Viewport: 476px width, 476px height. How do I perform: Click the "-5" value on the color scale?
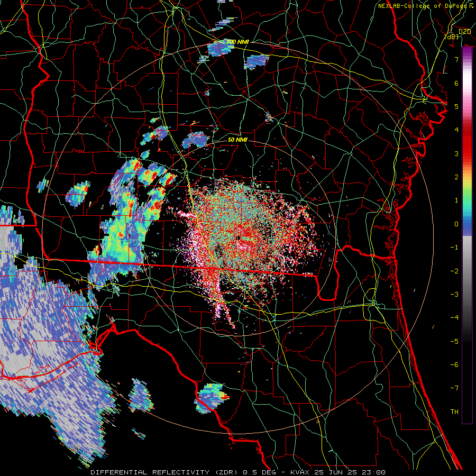(x=454, y=342)
